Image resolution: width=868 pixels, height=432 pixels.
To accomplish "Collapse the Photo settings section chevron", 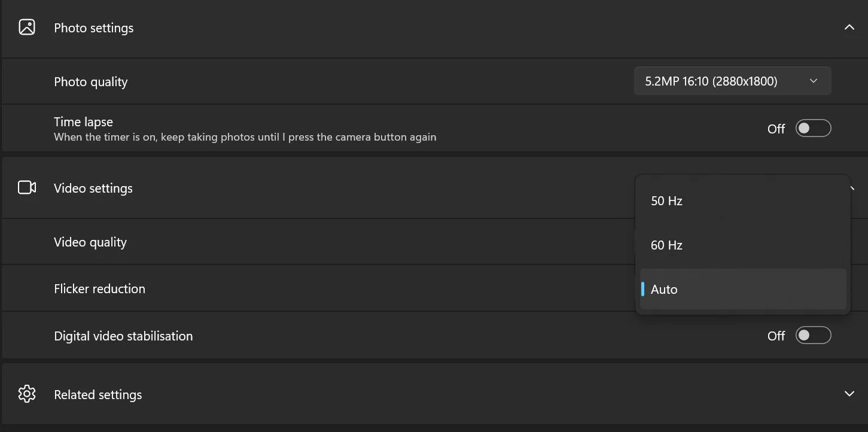I will (x=849, y=28).
